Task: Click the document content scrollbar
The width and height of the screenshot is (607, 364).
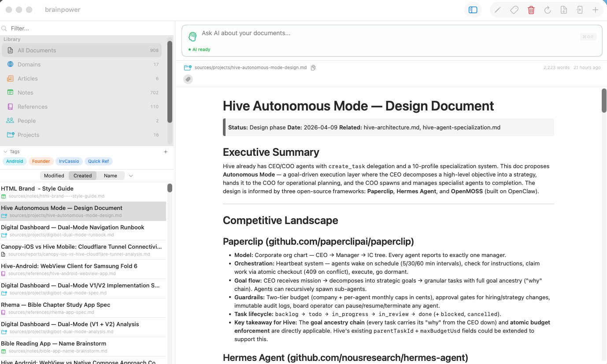Action: [604, 100]
